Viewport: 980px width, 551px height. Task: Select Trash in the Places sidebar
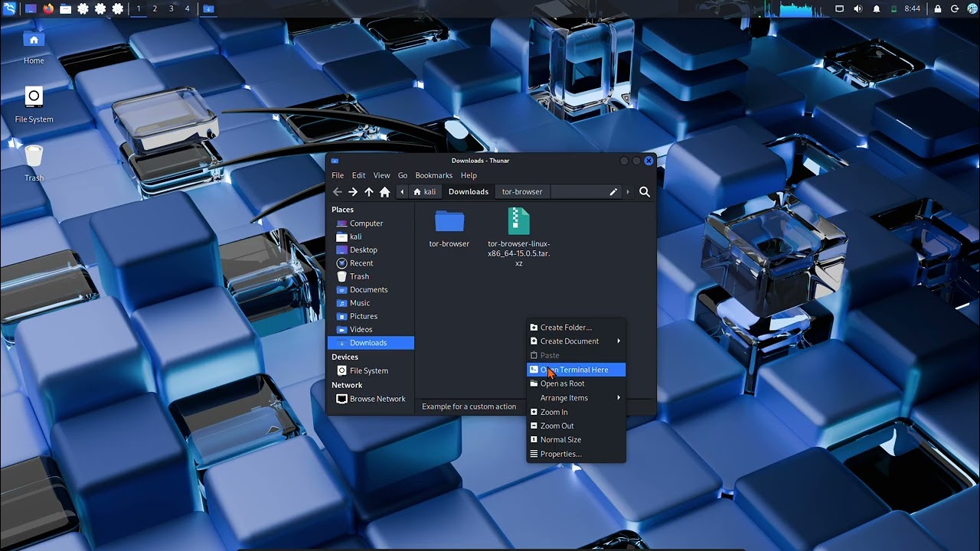(371, 276)
